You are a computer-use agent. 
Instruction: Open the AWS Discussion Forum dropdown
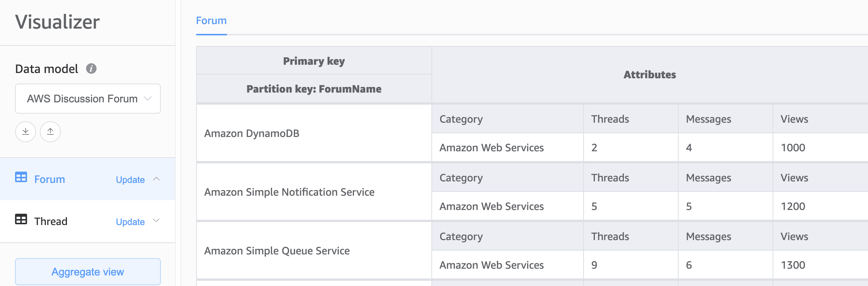pyautogui.click(x=88, y=99)
